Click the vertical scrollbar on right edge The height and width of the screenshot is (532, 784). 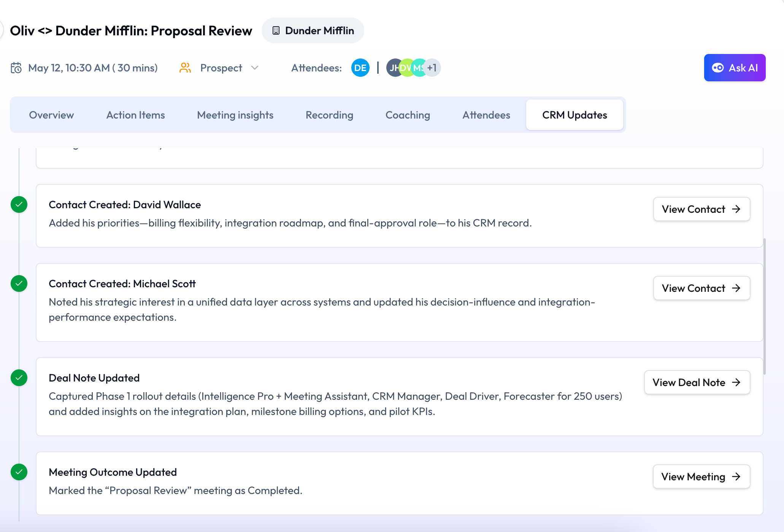click(764, 306)
